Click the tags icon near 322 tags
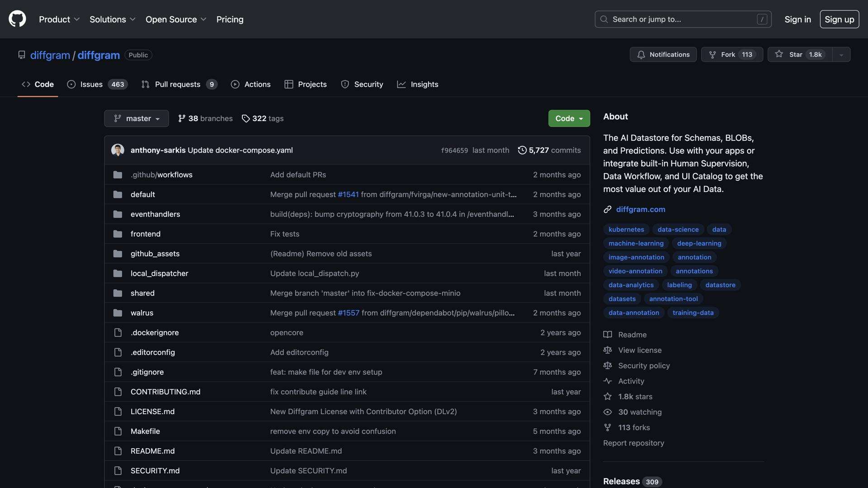The width and height of the screenshot is (868, 488). pyautogui.click(x=245, y=118)
